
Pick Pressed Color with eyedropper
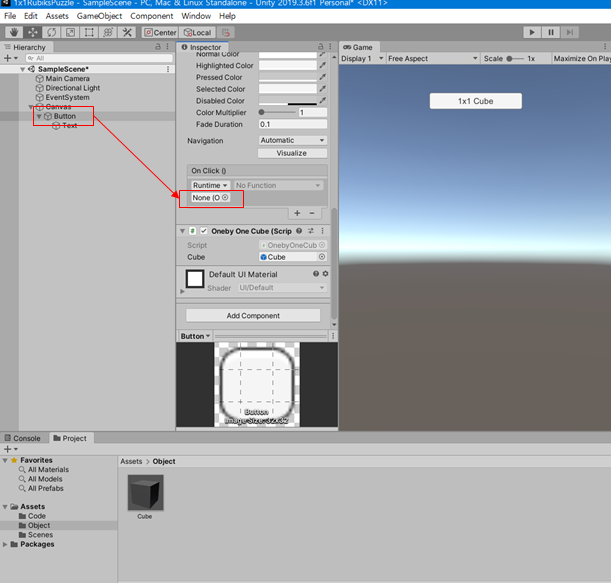coord(323,77)
